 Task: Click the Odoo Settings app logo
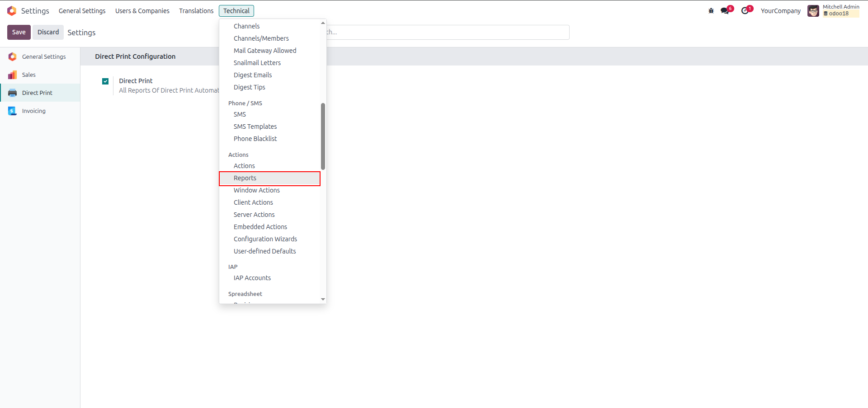coord(12,11)
